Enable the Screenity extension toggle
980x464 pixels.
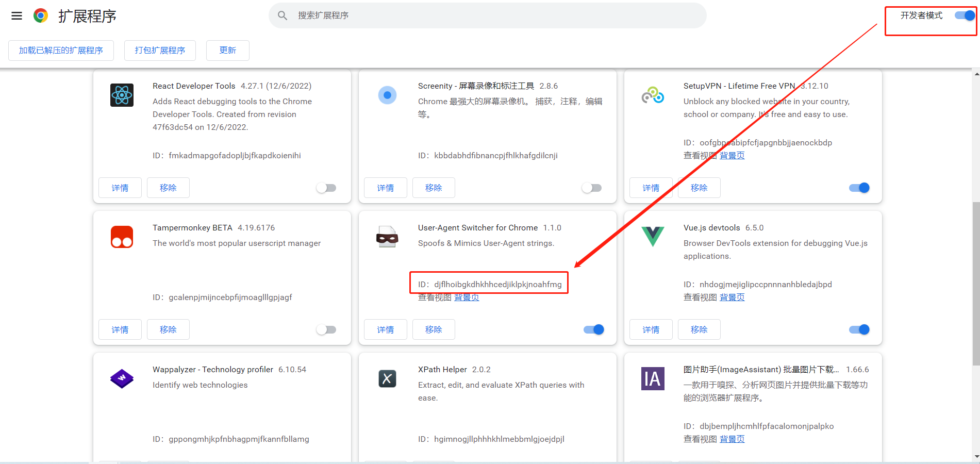point(592,188)
